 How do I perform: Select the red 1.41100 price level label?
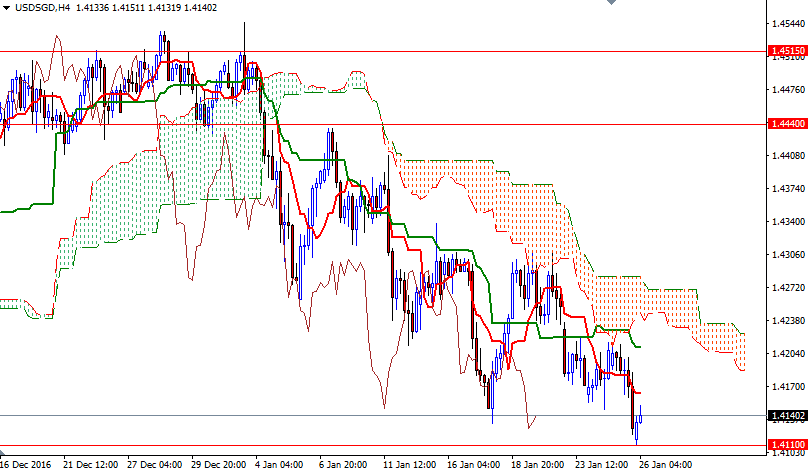pyautogui.click(x=787, y=444)
